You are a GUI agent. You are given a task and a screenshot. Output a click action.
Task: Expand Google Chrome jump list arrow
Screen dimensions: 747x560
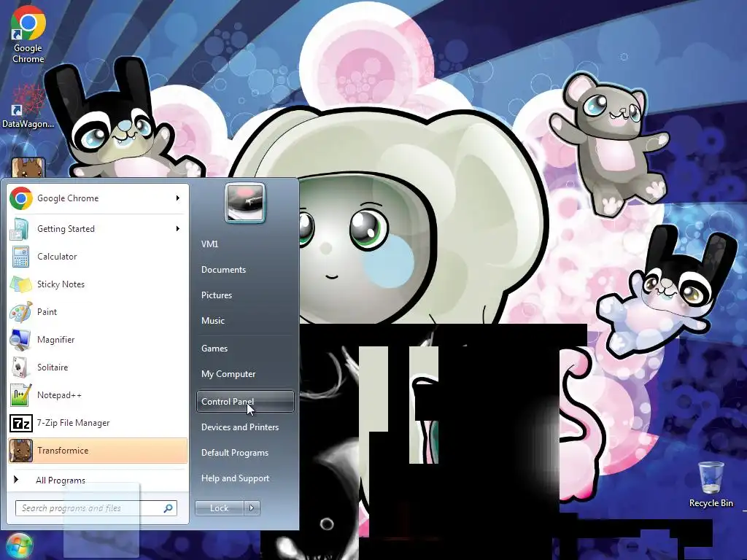click(x=178, y=198)
